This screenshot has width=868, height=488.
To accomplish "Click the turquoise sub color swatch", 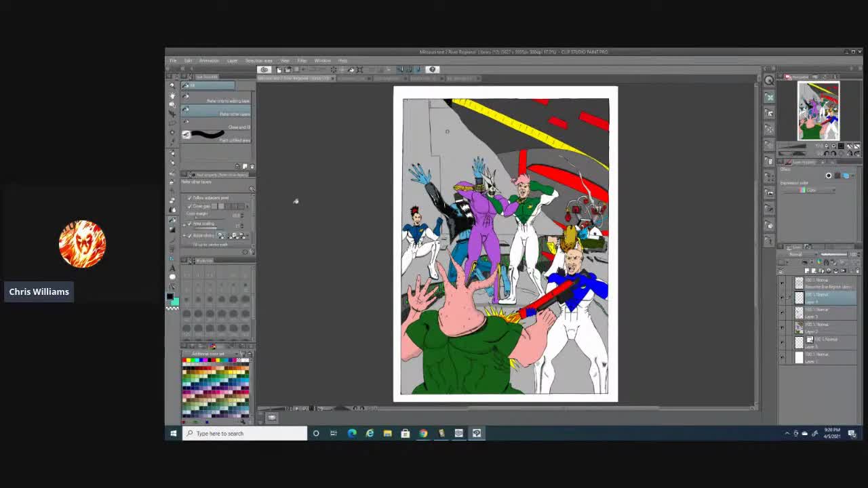I will 175,301.
